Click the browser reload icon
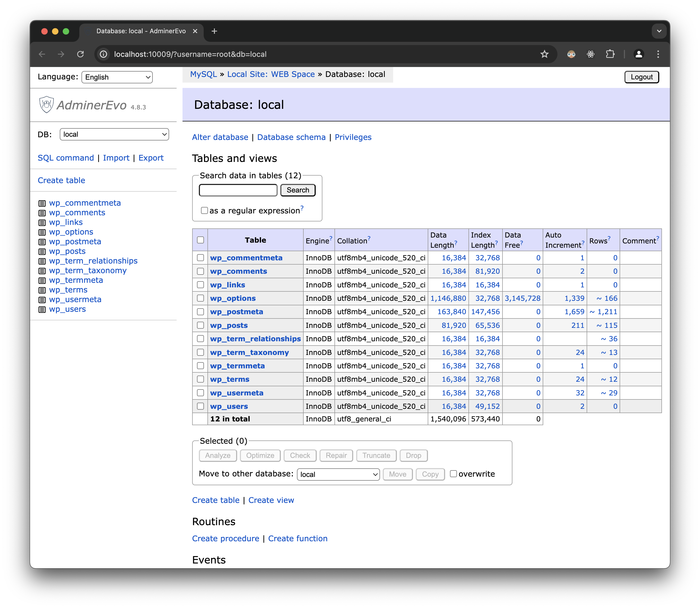Screen dimensions: 700x608 pos(81,54)
